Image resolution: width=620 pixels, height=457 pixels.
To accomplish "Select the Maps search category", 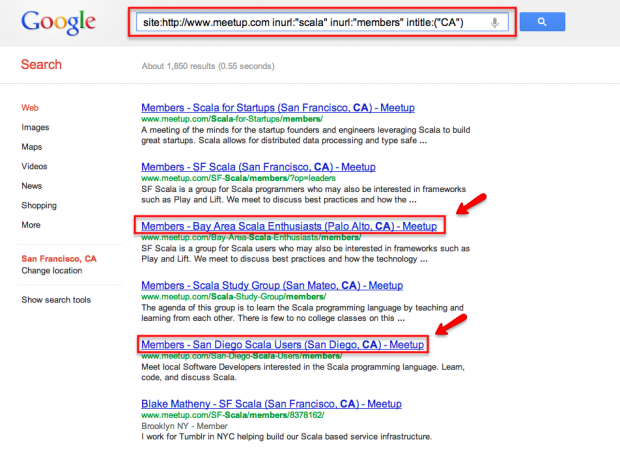I will [x=32, y=147].
